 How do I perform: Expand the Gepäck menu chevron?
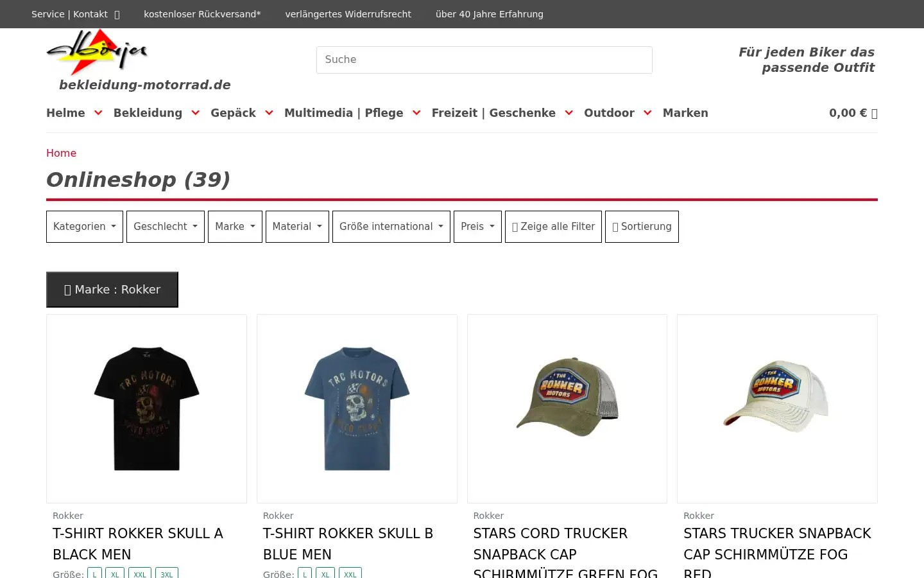(x=269, y=113)
